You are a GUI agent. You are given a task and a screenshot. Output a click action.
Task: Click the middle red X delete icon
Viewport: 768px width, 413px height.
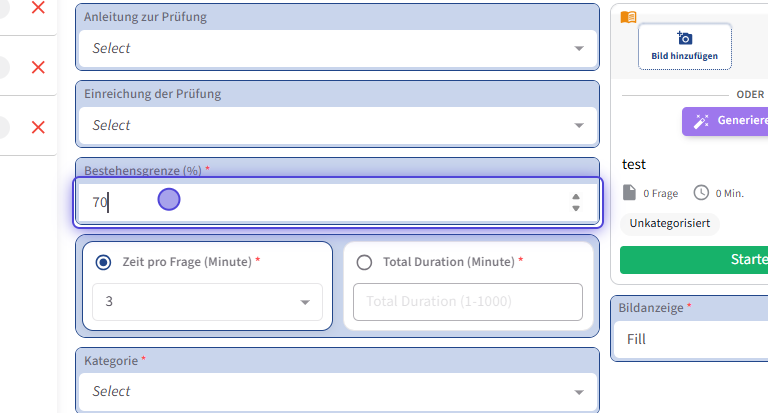tap(38, 67)
